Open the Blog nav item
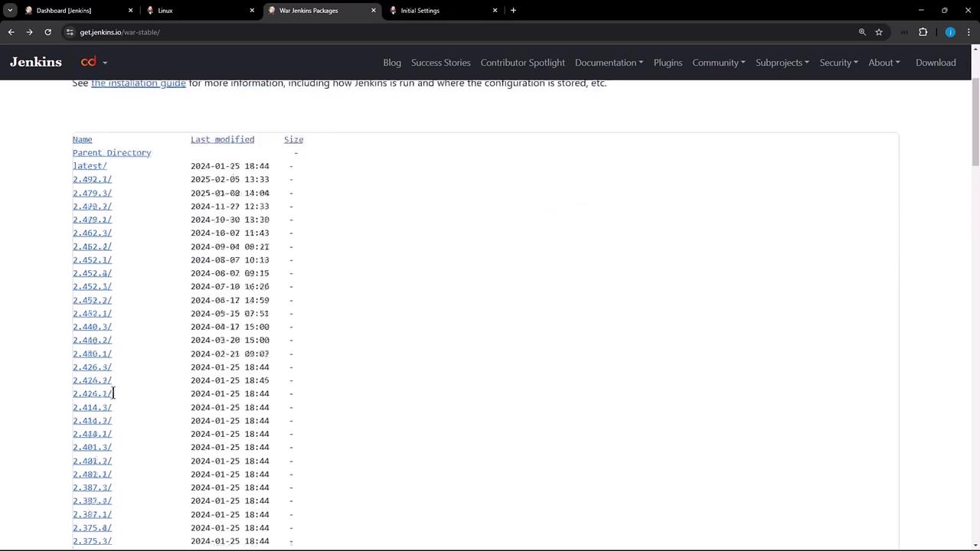The height and width of the screenshot is (551, 980). 392,63
